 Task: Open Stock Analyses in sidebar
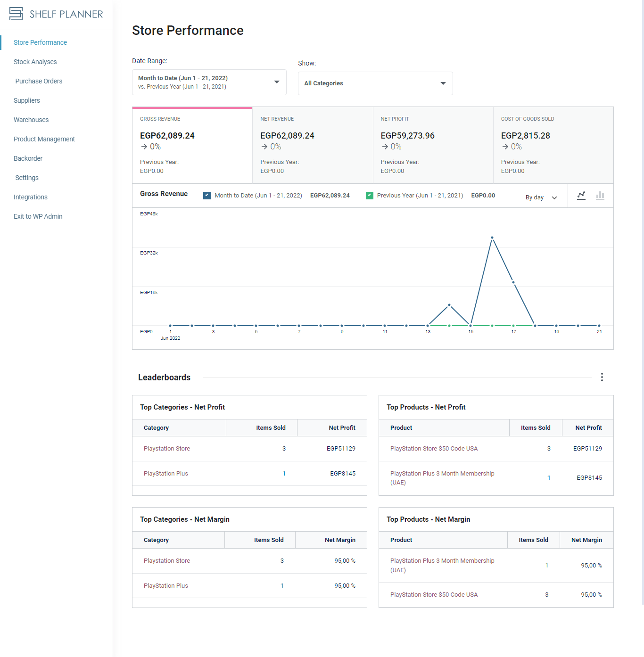click(35, 62)
